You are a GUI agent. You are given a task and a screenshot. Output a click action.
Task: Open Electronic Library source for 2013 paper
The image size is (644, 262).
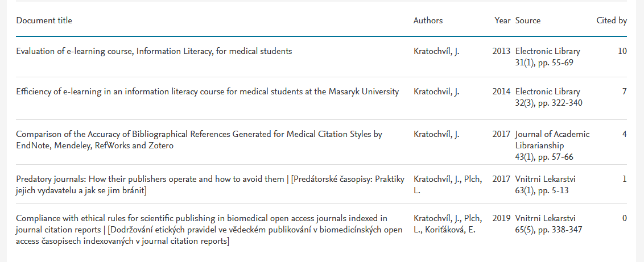[x=547, y=51]
